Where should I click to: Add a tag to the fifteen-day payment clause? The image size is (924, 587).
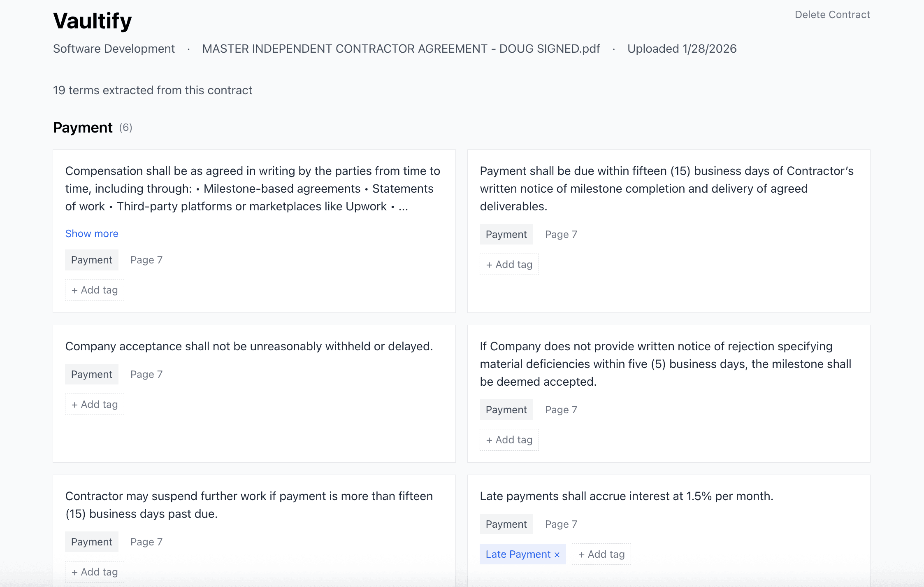[509, 264]
